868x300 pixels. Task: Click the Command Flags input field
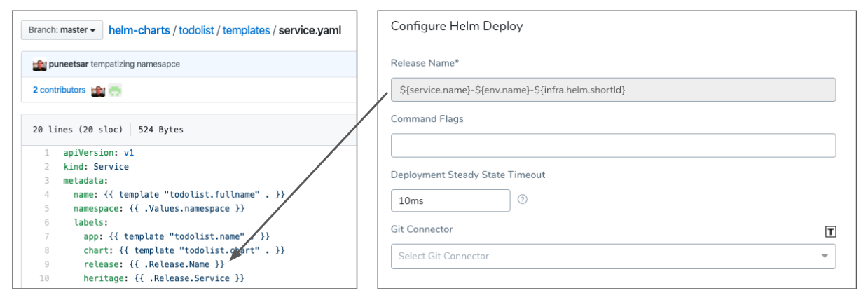613,145
